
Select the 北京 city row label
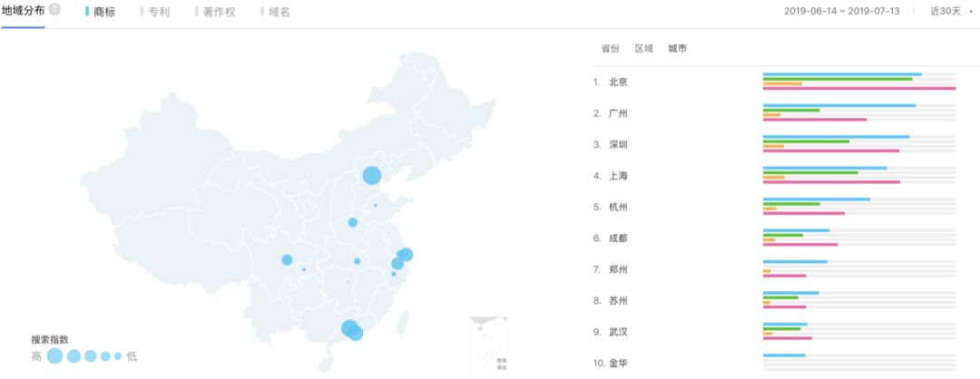click(618, 82)
